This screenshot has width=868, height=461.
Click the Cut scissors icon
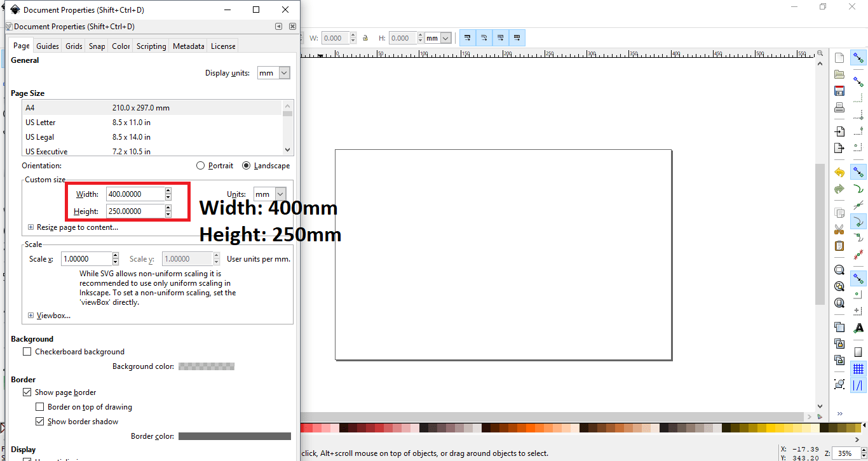(839, 229)
